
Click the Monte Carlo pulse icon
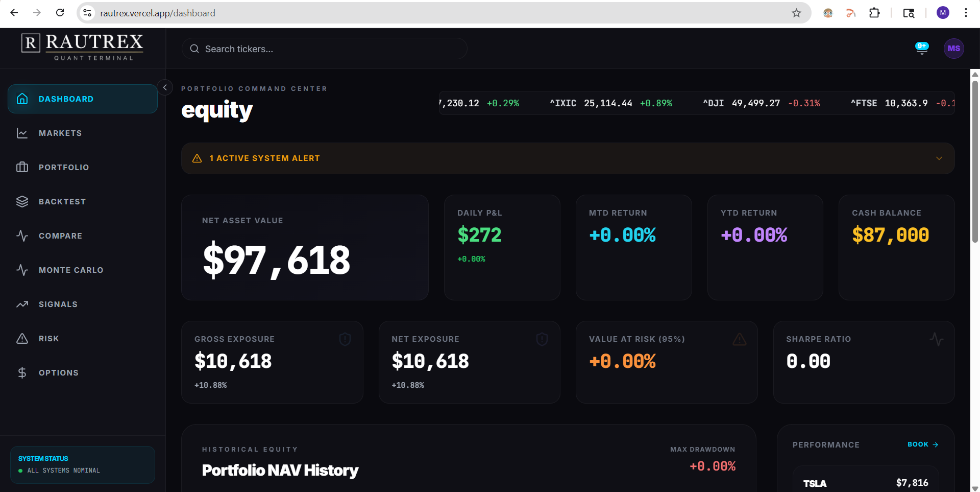pos(22,270)
